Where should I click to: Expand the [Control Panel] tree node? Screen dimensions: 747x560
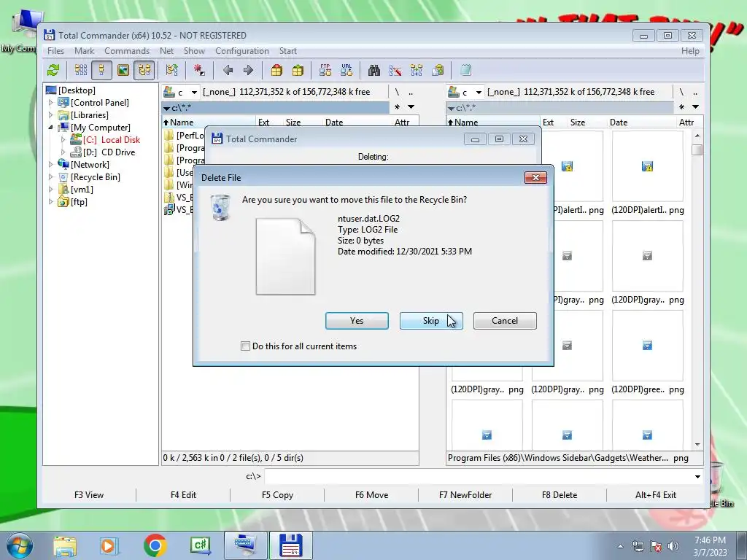51,102
